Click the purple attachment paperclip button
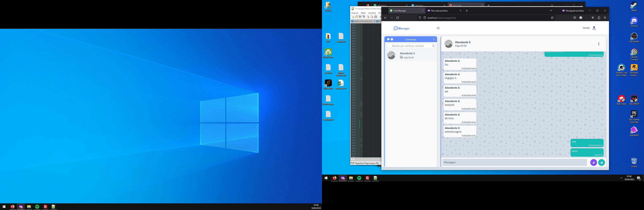Screen dimensions: 644x210 coord(594,162)
